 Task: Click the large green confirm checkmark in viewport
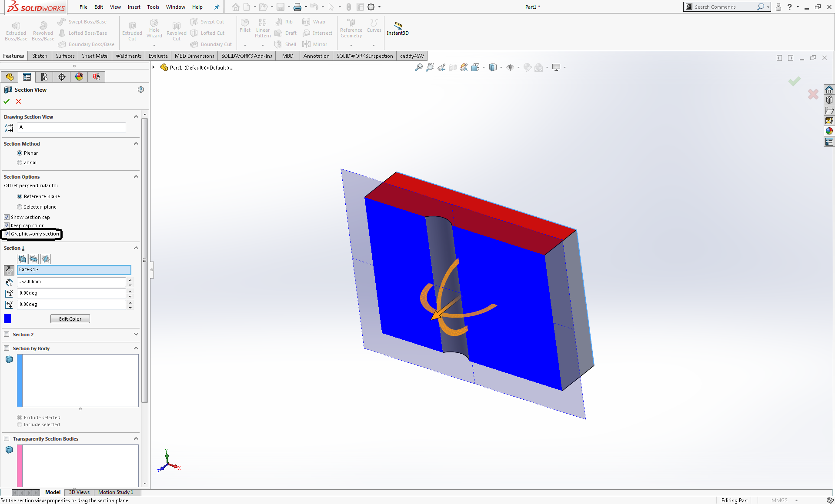(x=795, y=81)
